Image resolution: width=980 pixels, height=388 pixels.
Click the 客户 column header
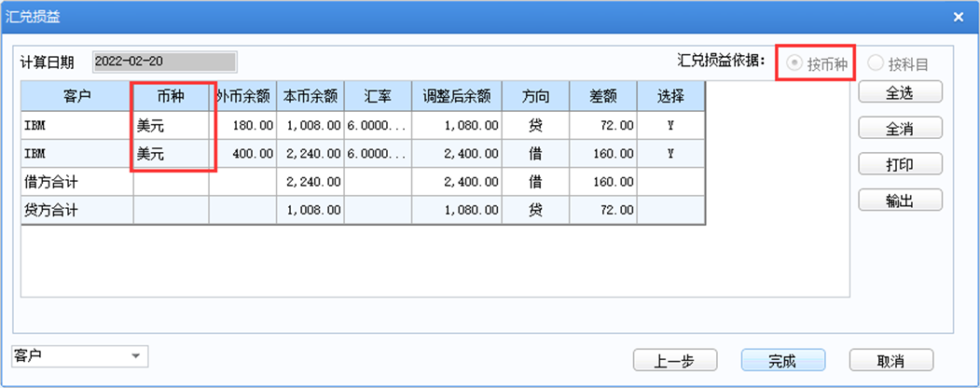76,96
